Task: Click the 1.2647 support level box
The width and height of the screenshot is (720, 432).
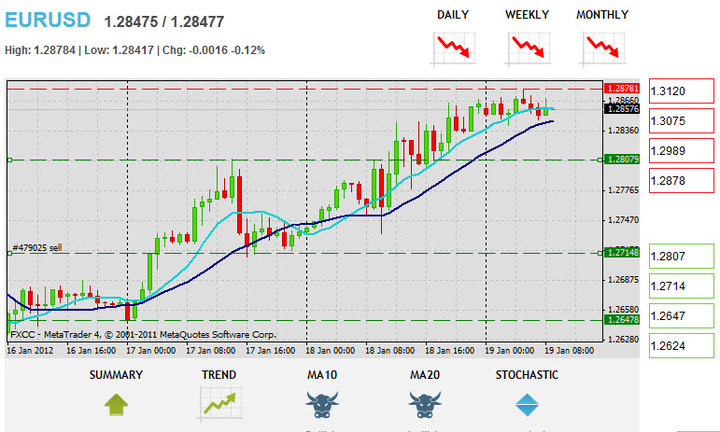Action: coord(683,316)
